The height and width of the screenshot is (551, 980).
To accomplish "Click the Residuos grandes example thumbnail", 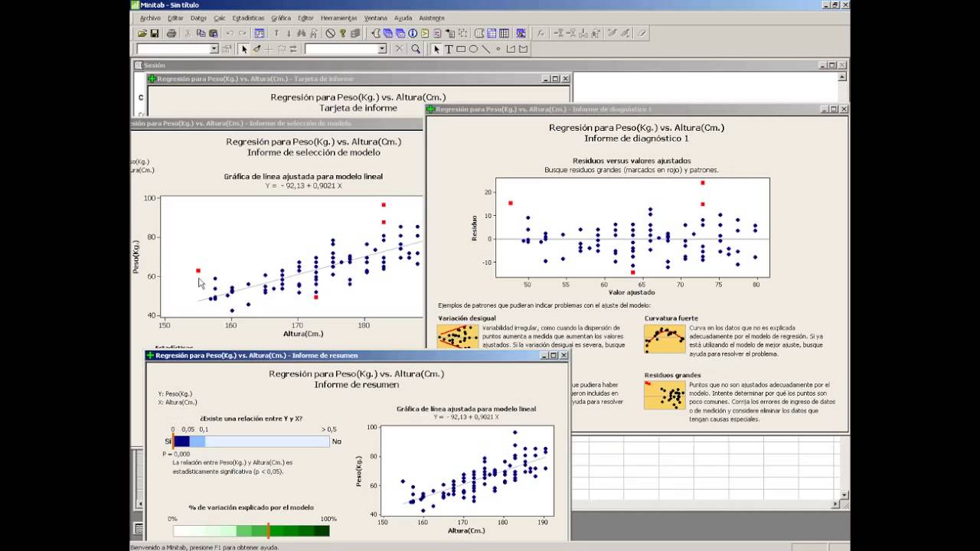I will tap(665, 395).
